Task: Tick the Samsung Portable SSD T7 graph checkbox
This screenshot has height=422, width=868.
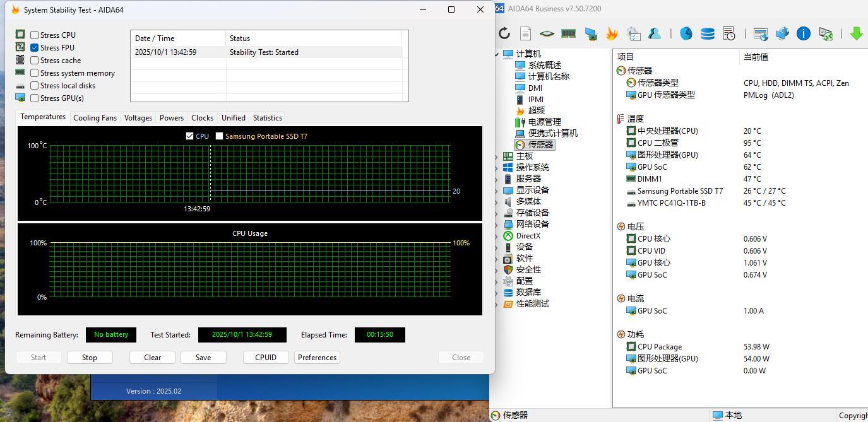Action: [x=219, y=136]
